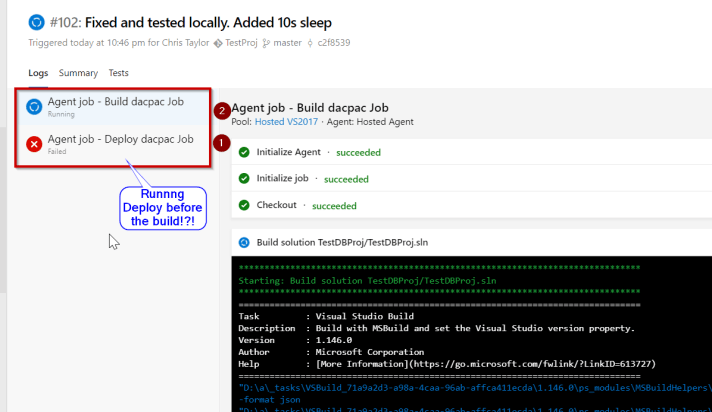Click the green check icon beside Checkout
This screenshot has height=412, width=712.
tap(244, 205)
